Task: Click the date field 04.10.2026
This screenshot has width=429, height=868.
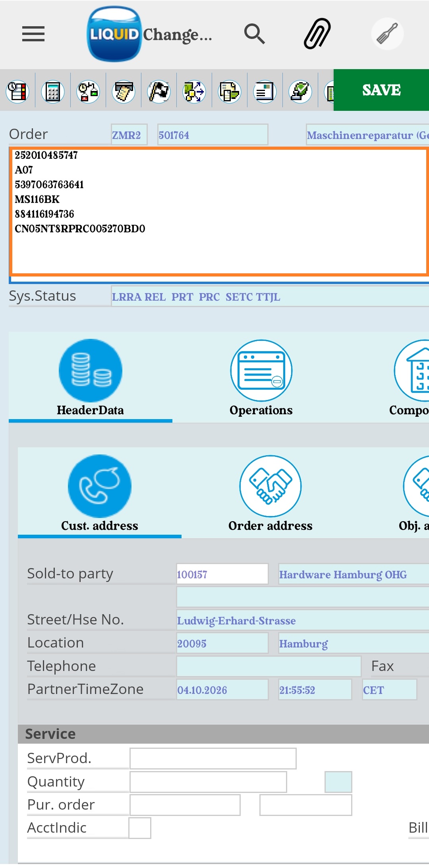Action: click(x=222, y=690)
